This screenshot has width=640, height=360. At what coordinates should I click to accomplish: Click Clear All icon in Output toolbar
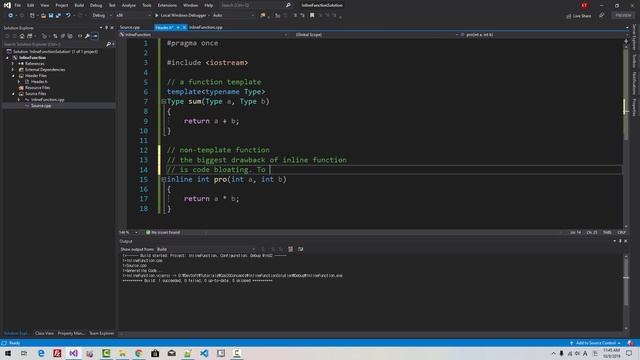(x=290, y=249)
